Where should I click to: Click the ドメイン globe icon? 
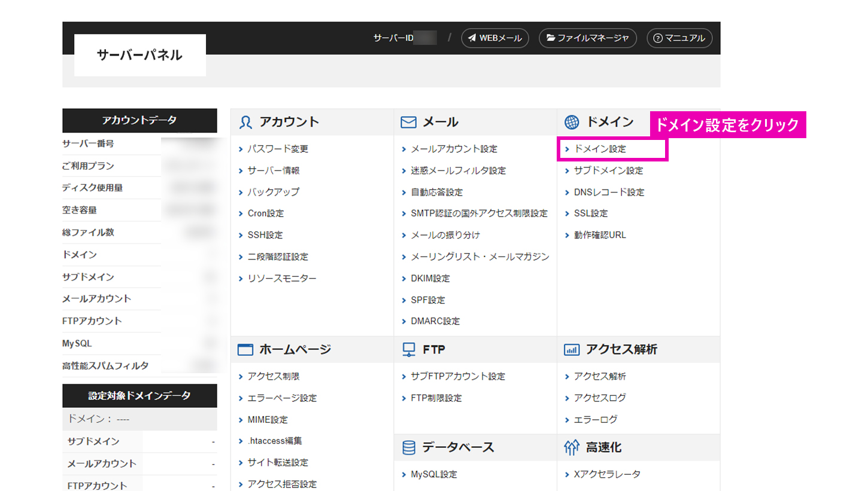(572, 122)
